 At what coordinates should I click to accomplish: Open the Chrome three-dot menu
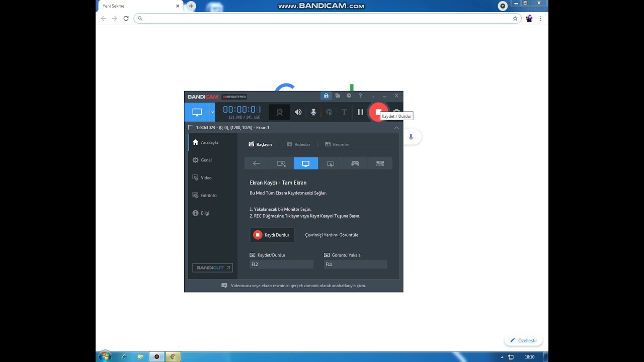(541, 18)
